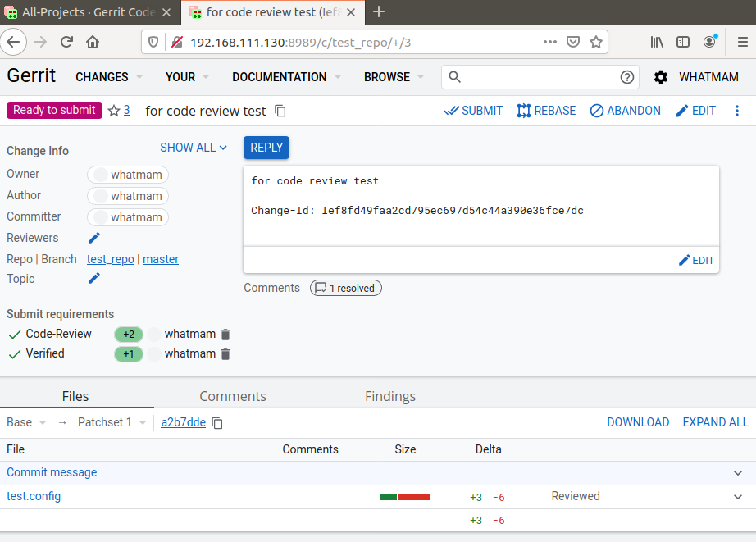Click test.config size bar
The width and height of the screenshot is (756, 542).
406,497
